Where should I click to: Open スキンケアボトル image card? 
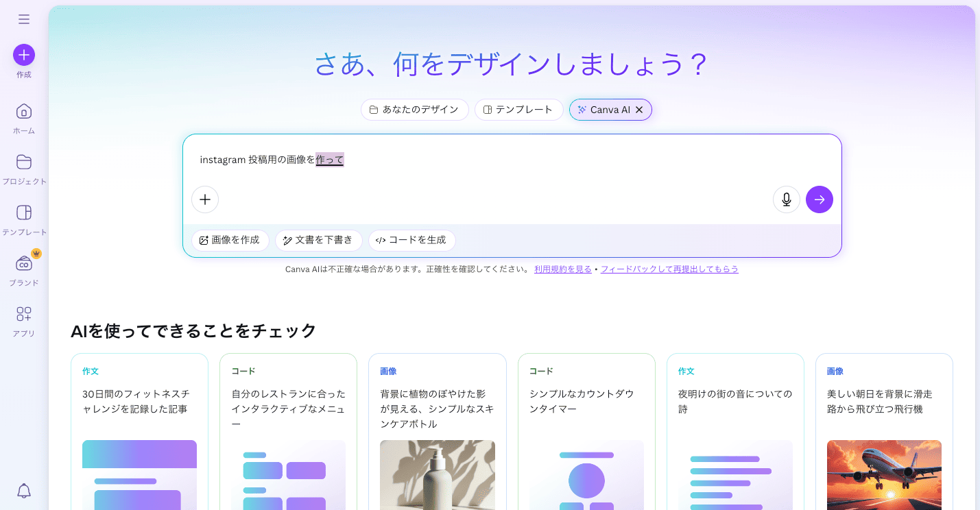[438, 432]
